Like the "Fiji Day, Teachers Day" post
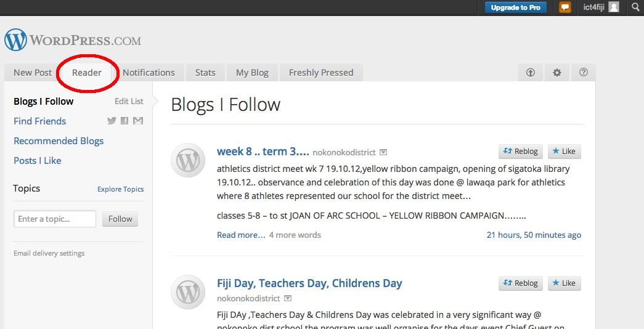The image size is (644, 329). (564, 283)
